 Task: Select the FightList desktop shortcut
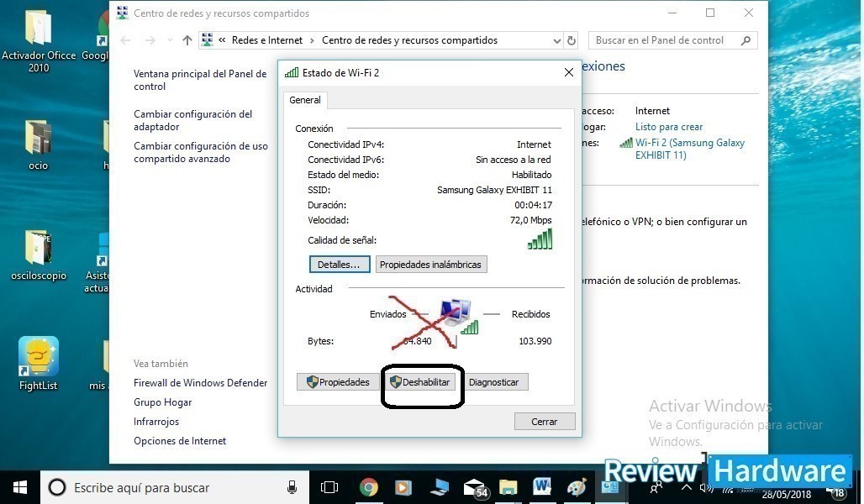pyautogui.click(x=38, y=364)
